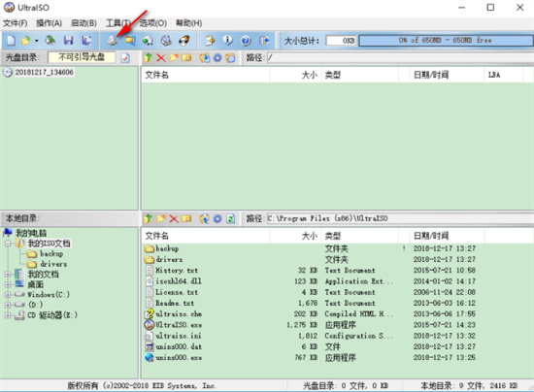Screen dimensions: 534x392
Task: Click the 650MB capacity bar
Action: [x=446, y=41]
